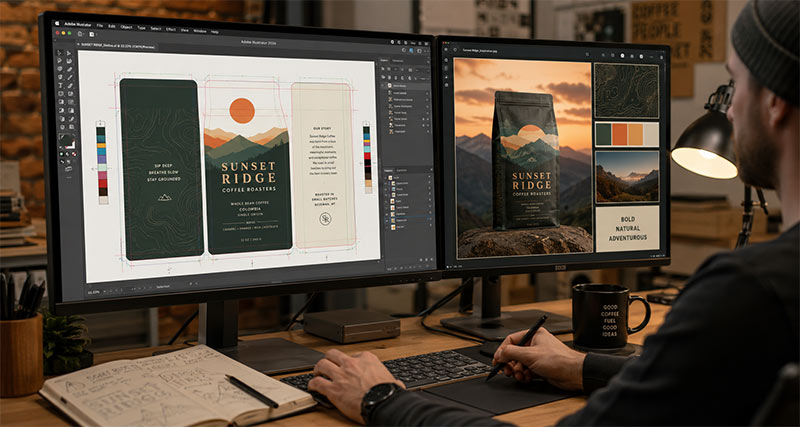Open the View menu

[x=185, y=31]
